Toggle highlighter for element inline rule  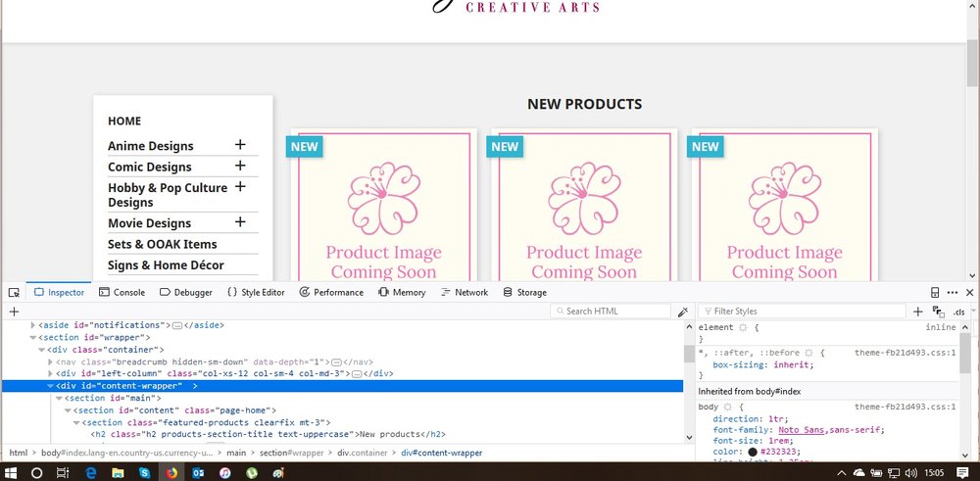(x=743, y=327)
